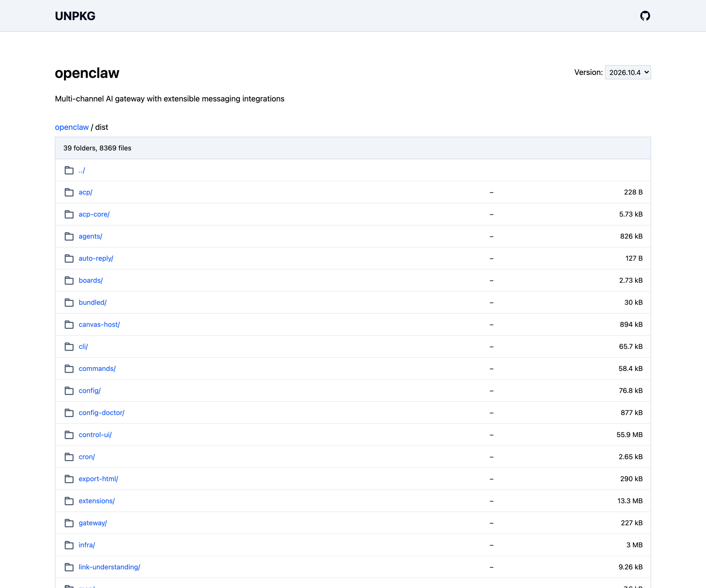Click the folder icon beside cron/
This screenshot has height=588, width=706.
[69, 457]
